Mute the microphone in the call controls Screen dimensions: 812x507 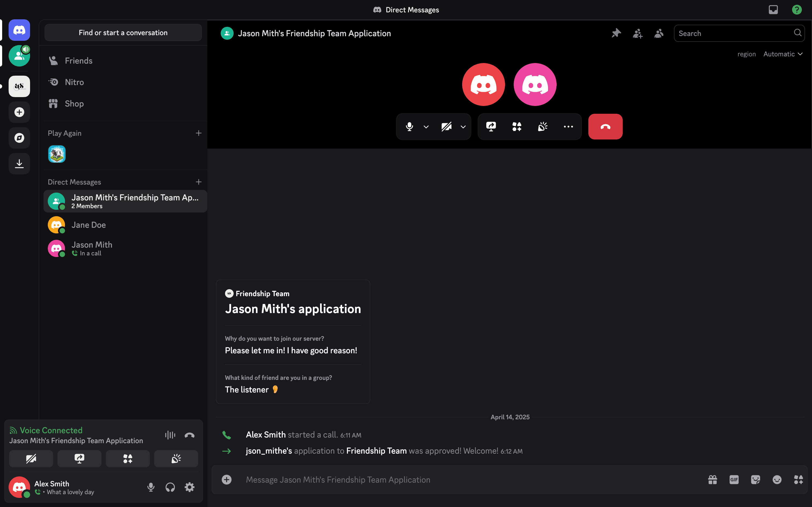pyautogui.click(x=409, y=126)
